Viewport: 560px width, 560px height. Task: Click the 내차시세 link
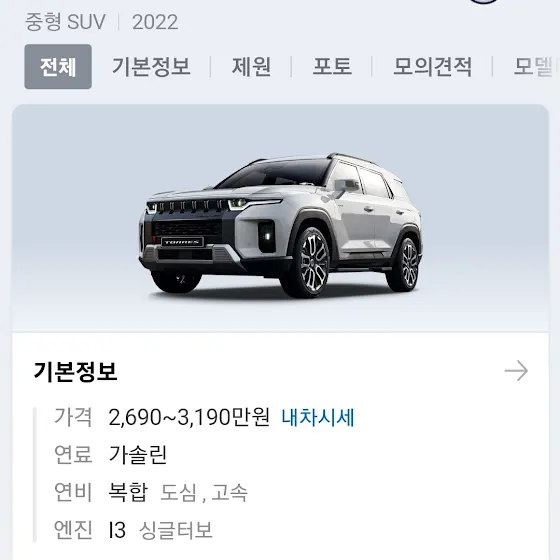coord(318,417)
